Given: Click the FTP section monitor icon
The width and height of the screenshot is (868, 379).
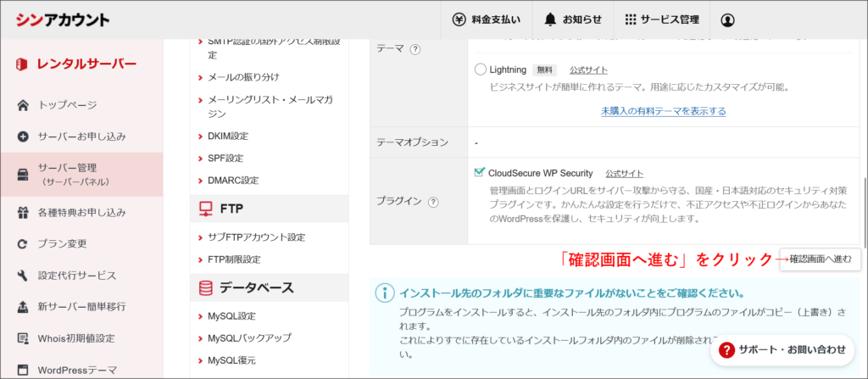Looking at the screenshot, I should (205, 209).
